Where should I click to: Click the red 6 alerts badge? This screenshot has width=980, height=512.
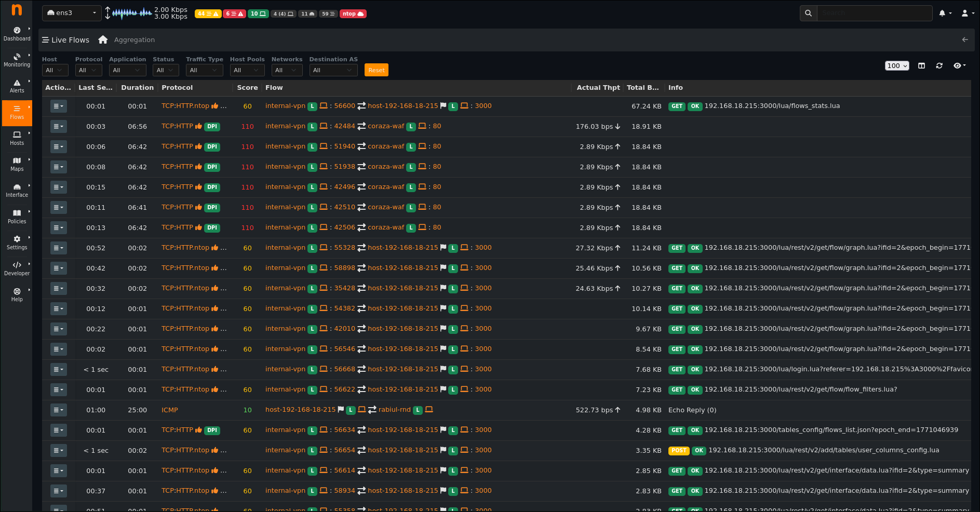click(234, 14)
